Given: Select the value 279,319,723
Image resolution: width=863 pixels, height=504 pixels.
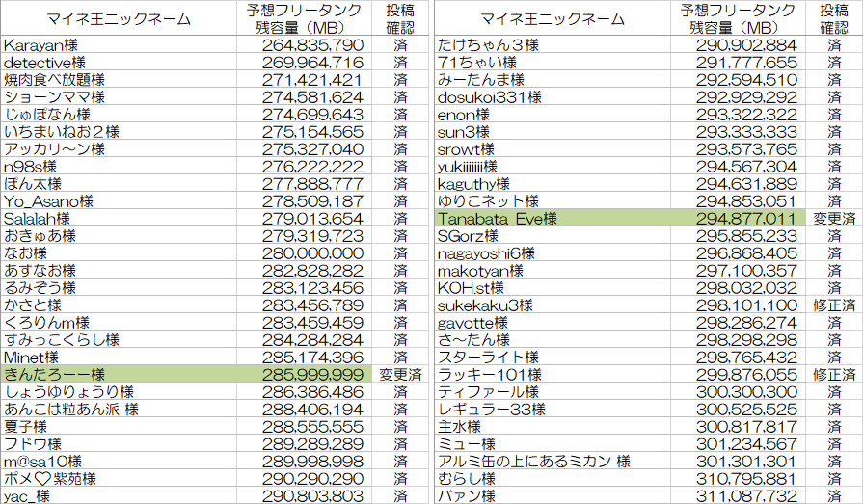Looking at the screenshot, I should (x=312, y=236).
